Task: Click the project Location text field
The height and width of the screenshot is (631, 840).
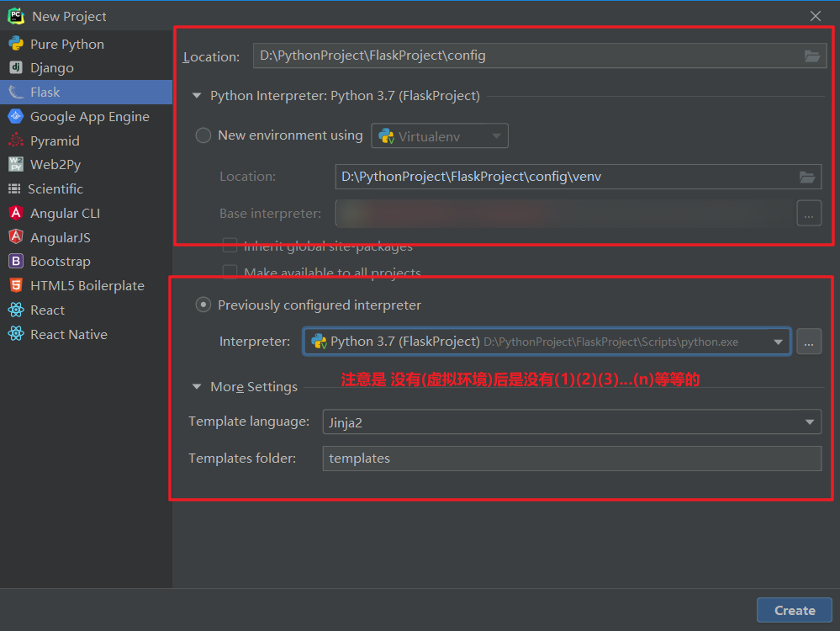Action: click(x=540, y=56)
